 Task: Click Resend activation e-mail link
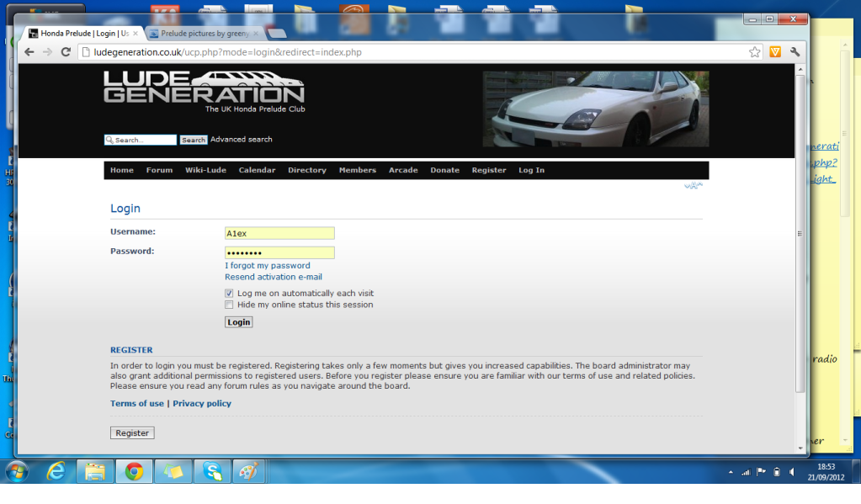[274, 278]
